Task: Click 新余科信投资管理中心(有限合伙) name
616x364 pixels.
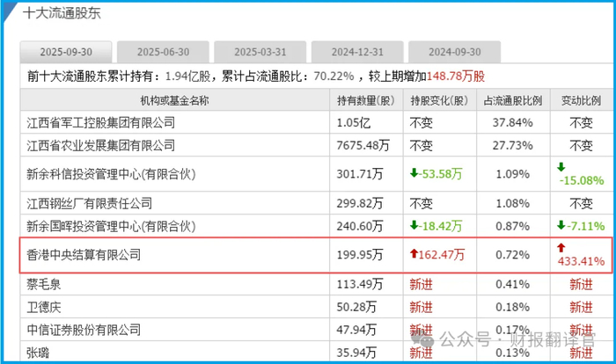Action: click(x=111, y=174)
